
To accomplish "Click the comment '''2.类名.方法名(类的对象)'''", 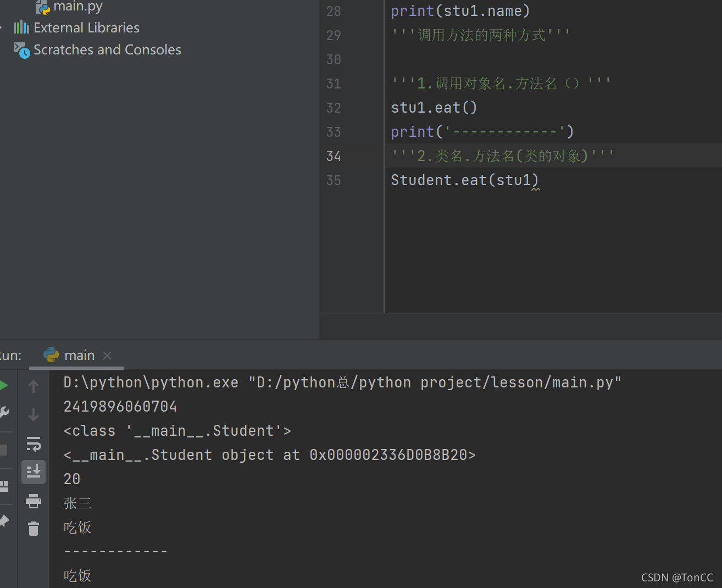I will click(x=503, y=156).
